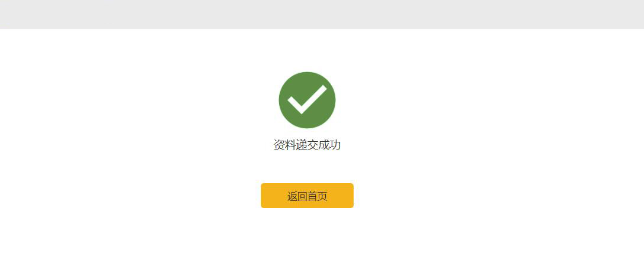Click the document submitted success heading
This screenshot has width=644, height=260.
click(307, 145)
